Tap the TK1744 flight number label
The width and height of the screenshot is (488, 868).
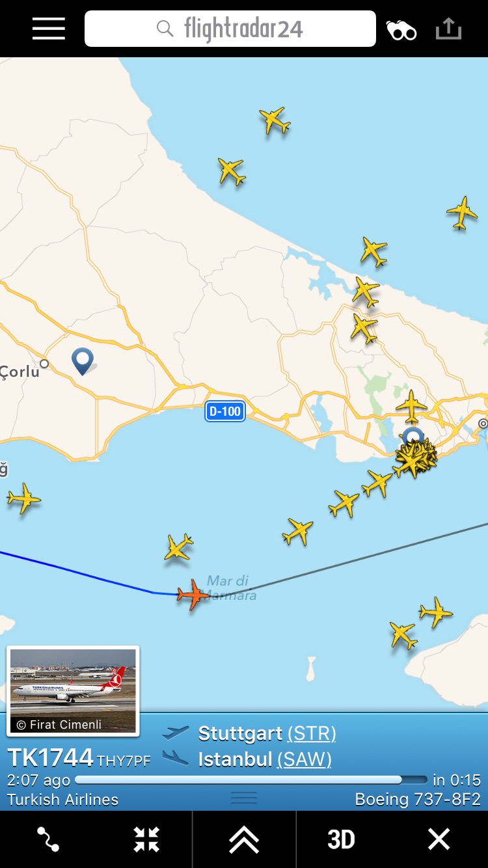[51, 758]
